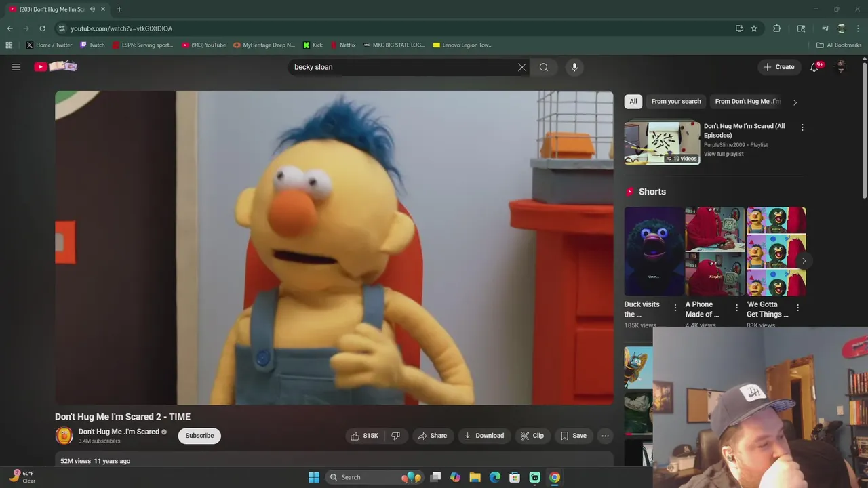Close the current YouTube tab
Screen dimensions: 868x488
click(x=103, y=9)
